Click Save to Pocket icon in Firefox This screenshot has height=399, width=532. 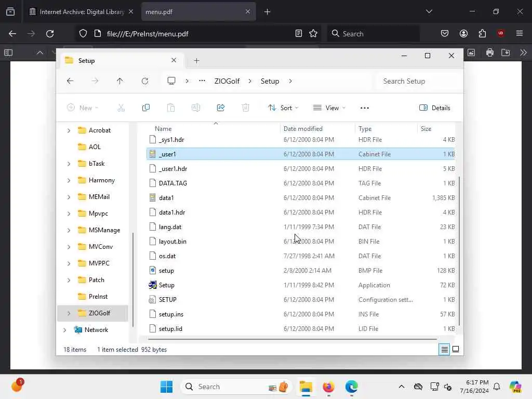coord(445,34)
